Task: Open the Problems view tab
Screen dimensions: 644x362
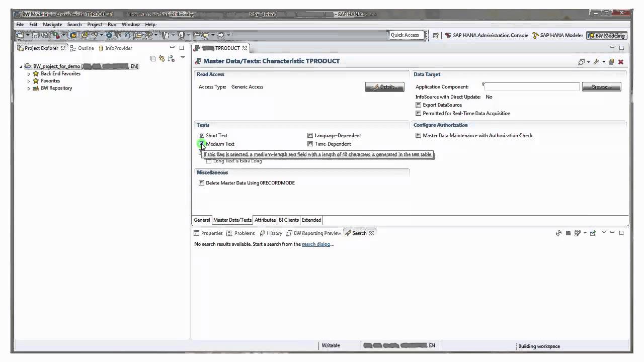Action: tap(240, 233)
